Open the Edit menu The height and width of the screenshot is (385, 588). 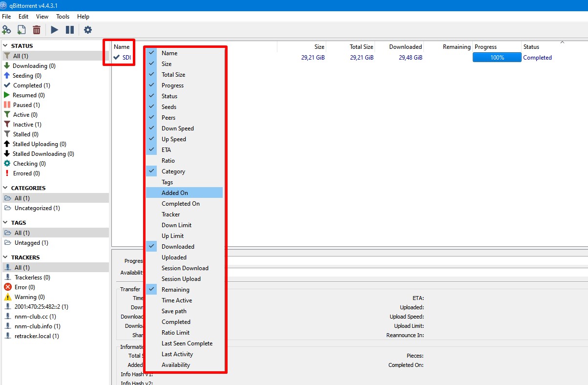click(23, 17)
